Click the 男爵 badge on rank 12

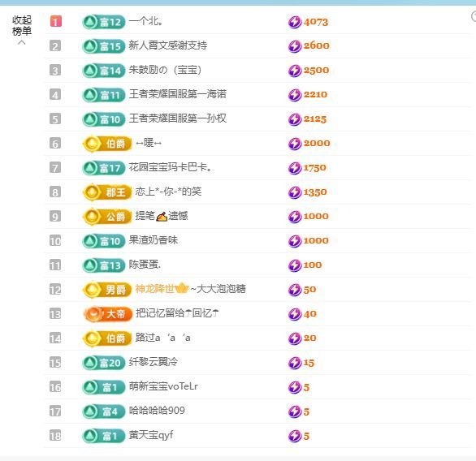click(x=107, y=290)
